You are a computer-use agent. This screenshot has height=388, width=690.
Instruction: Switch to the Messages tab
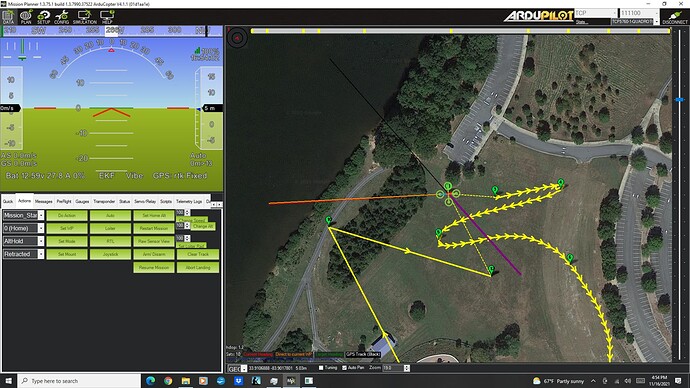point(44,201)
